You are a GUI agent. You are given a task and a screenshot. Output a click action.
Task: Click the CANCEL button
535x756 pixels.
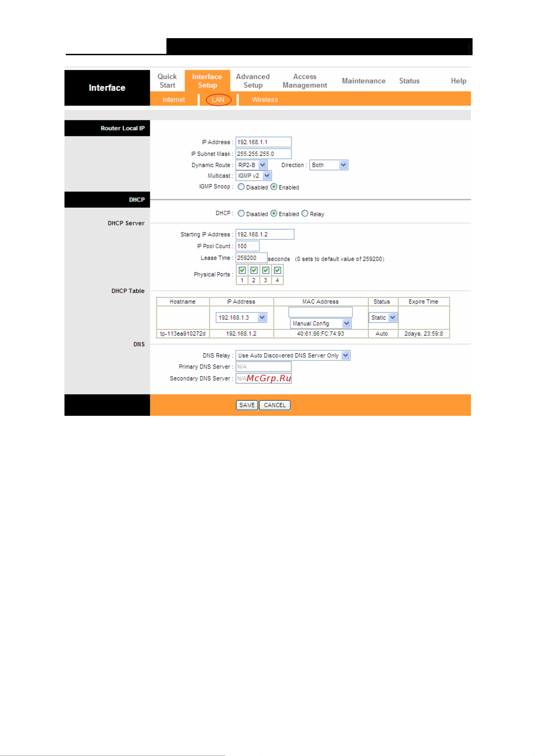(x=275, y=405)
